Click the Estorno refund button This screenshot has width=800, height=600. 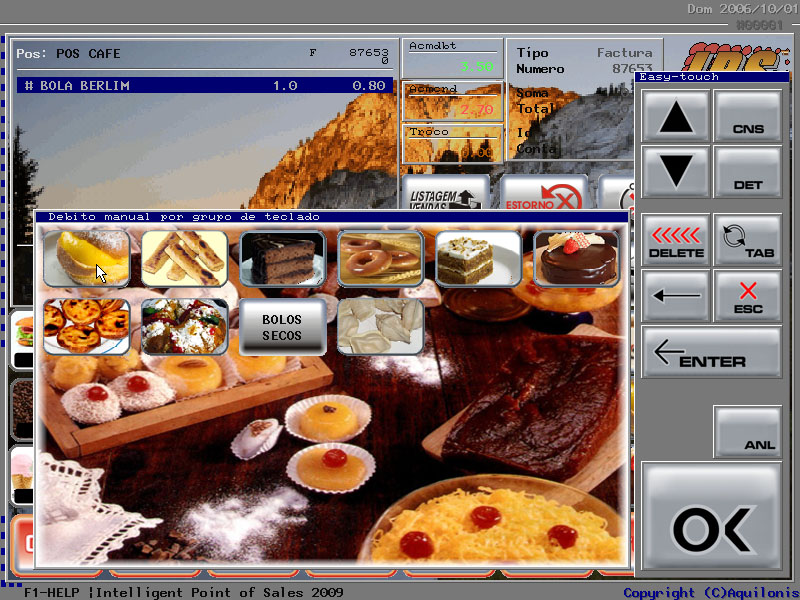point(543,194)
